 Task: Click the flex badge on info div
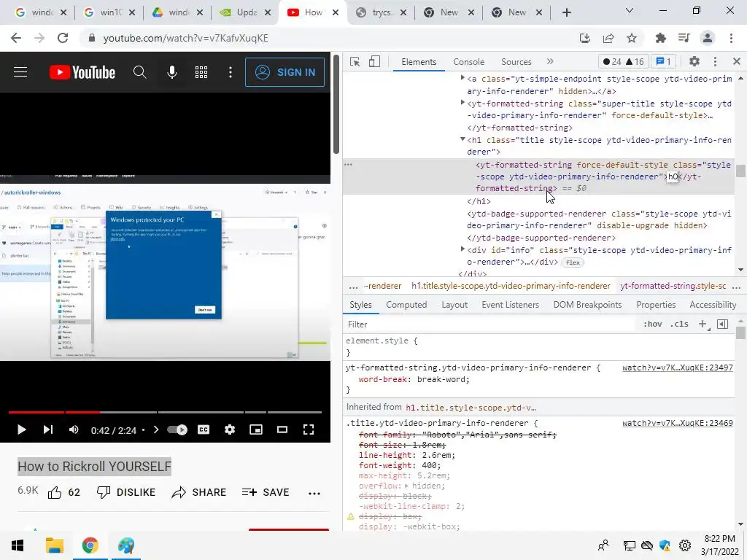(x=573, y=262)
